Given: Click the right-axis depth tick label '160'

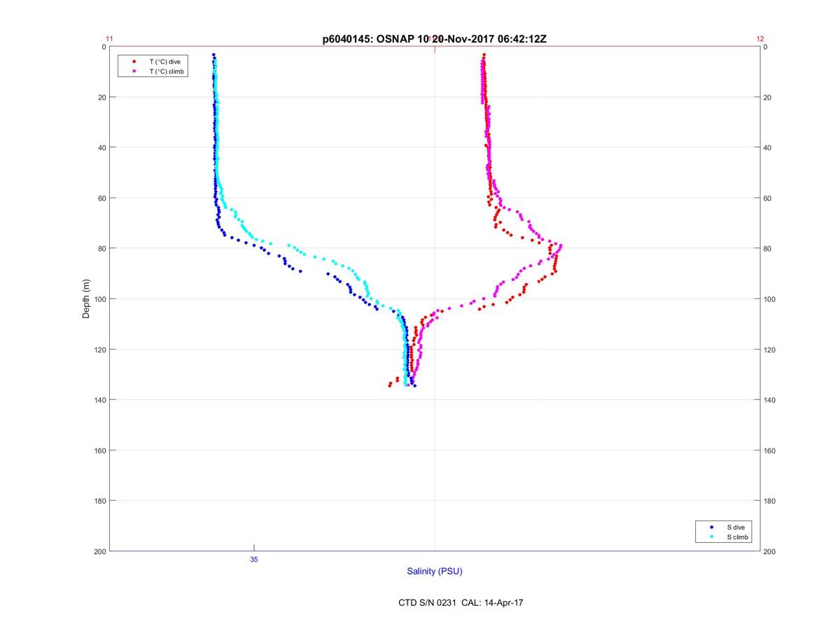Looking at the screenshot, I should [770, 450].
